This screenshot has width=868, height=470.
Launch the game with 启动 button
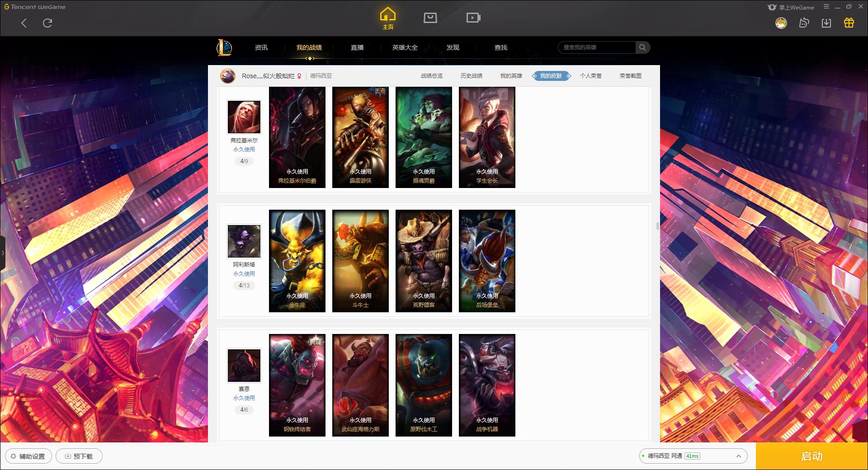click(x=811, y=456)
